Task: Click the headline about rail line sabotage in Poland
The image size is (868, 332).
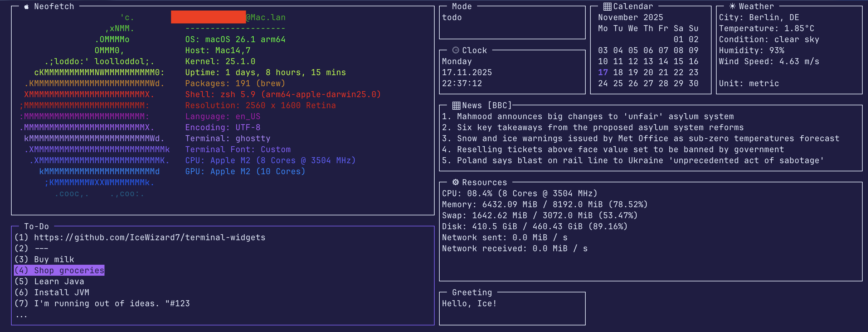Action: (634, 160)
